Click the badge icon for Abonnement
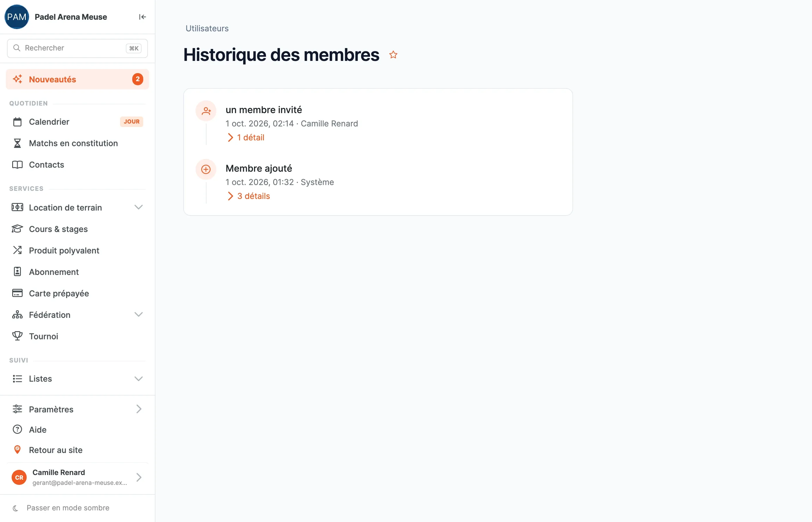Viewport: 812px width, 522px height. click(17, 272)
